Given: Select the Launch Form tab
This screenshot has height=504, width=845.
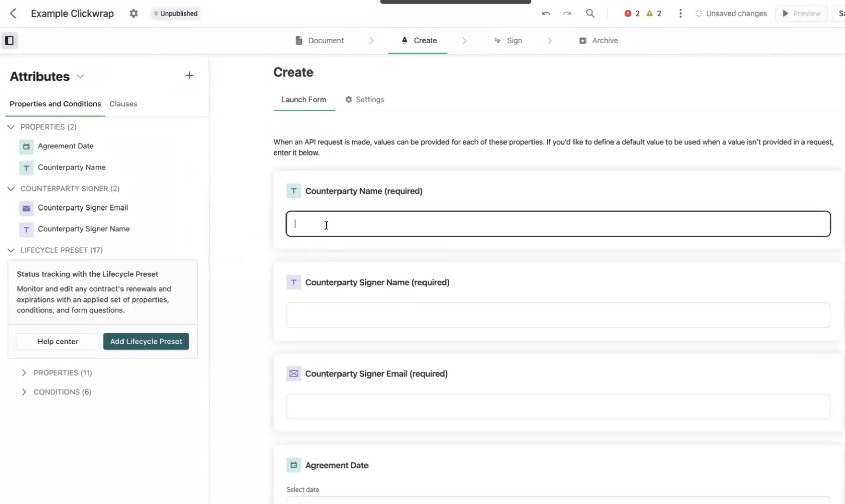Looking at the screenshot, I should pos(304,100).
